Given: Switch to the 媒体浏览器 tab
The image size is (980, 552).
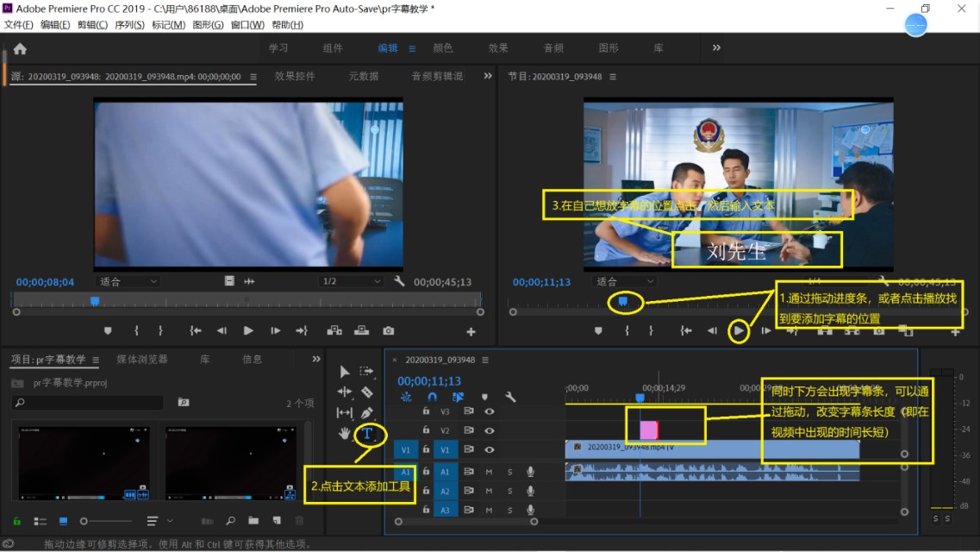Looking at the screenshot, I should pos(142,359).
